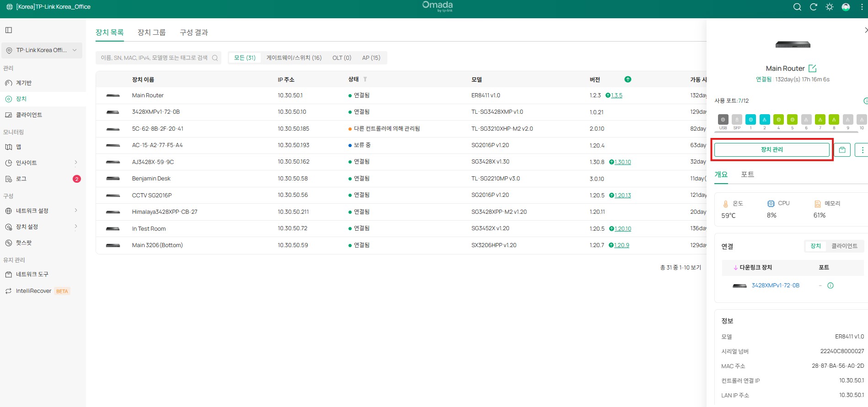The height and width of the screenshot is (407, 868).
Task: Click the device search input field
Action: click(x=154, y=58)
